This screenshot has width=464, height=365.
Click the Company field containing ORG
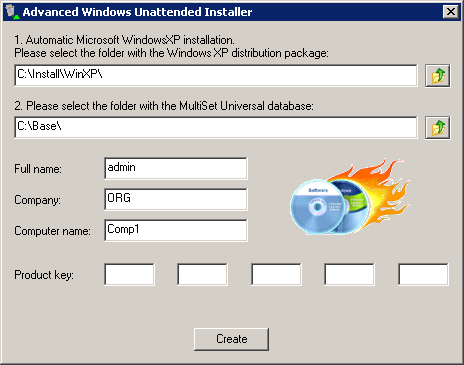pos(176,199)
